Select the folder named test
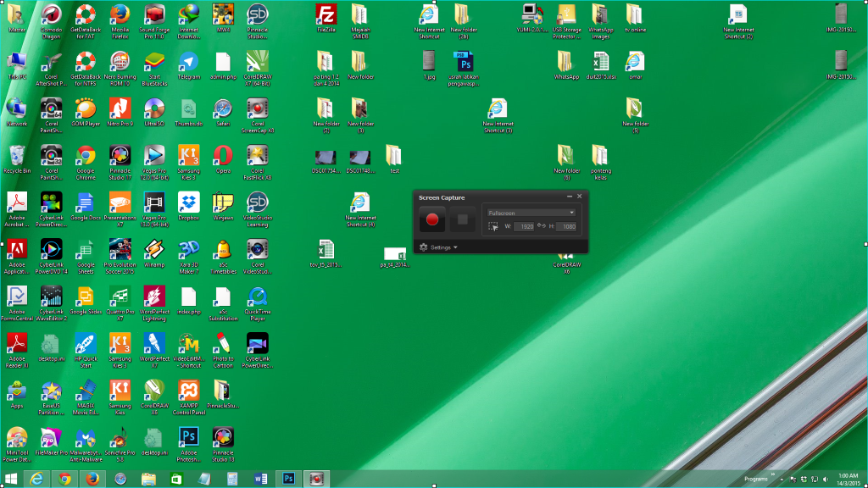Image resolution: width=868 pixels, height=488 pixels. (x=394, y=159)
